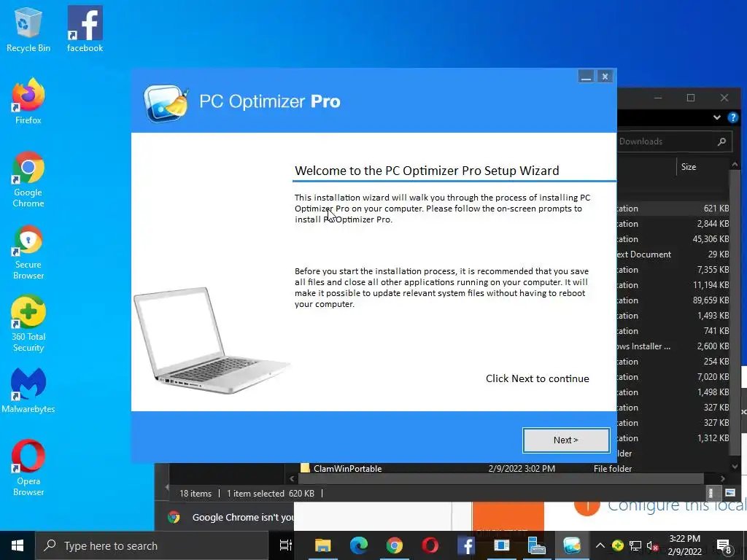The width and height of the screenshot is (747, 560).
Task: Open the Recycle Bin desktop icon
Action: click(28, 29)
